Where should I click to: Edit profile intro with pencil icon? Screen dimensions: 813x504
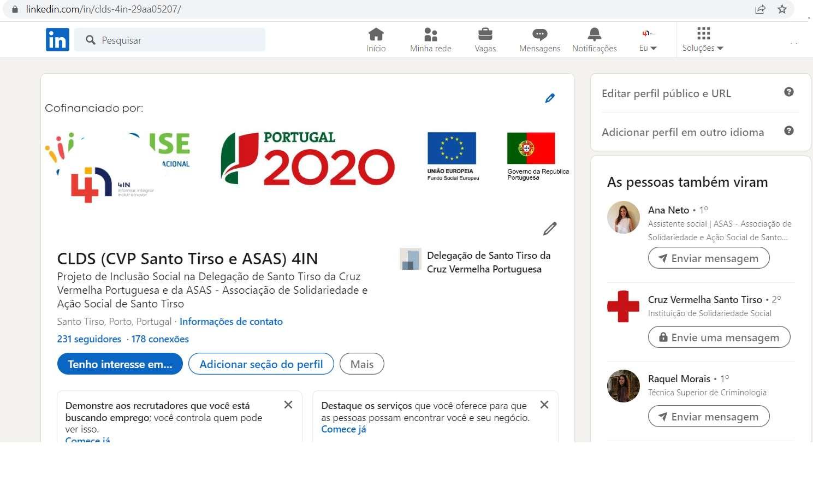(550, 229)
